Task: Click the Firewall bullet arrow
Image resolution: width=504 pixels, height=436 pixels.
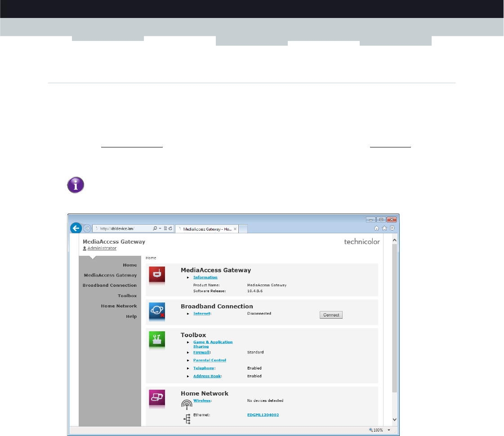Action: click(x=188, y=353)
